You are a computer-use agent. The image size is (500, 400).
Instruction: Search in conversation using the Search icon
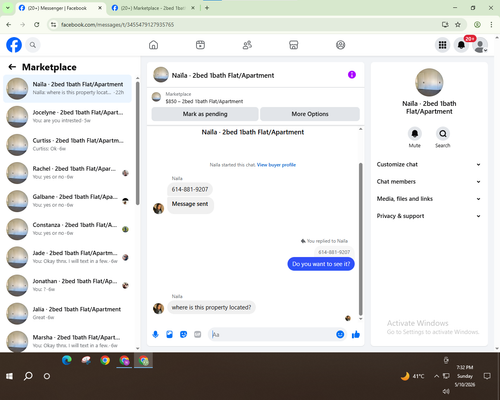[x=443, y=134]
